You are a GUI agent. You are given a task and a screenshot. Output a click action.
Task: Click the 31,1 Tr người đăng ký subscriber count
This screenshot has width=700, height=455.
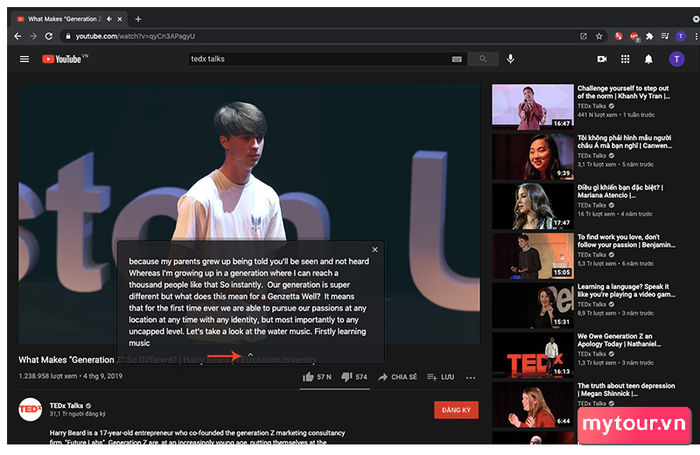point(77,414)
